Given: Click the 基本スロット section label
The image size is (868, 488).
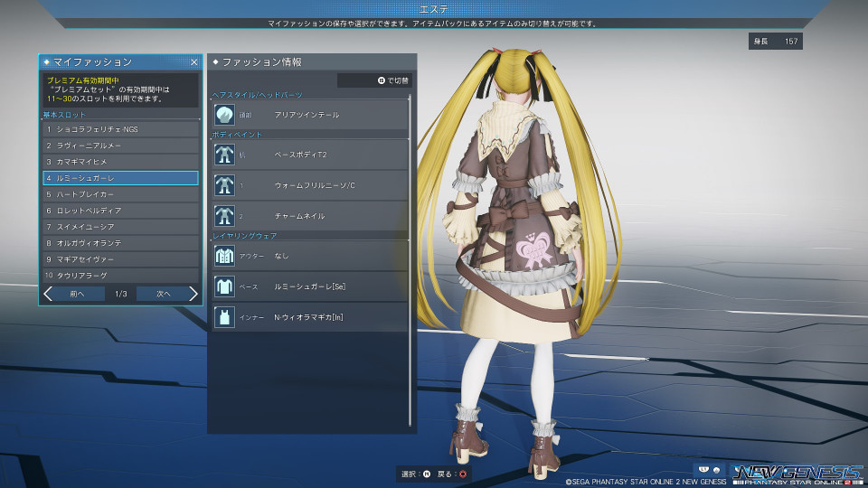Looking at the screenshot, I should point(64,115).
